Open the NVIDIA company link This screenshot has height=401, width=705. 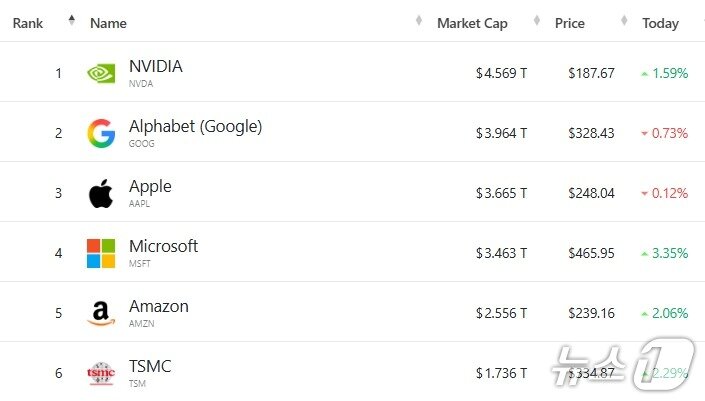[x=156, y=67]
